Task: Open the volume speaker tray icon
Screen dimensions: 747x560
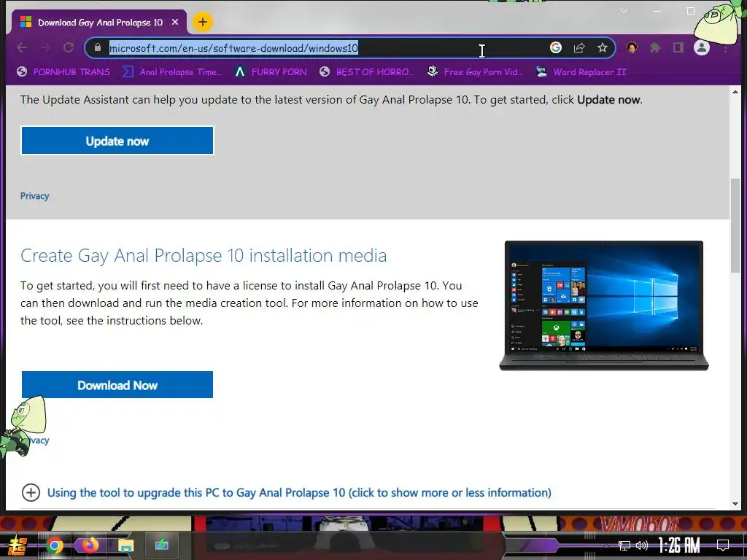Action: [x=642, y=545]
